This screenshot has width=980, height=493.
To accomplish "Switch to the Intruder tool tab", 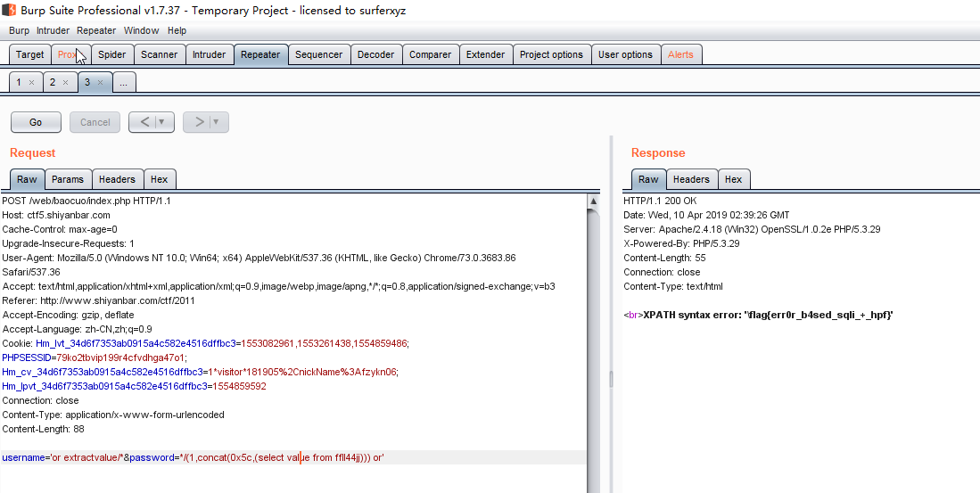I will click(x=209, y=54).
